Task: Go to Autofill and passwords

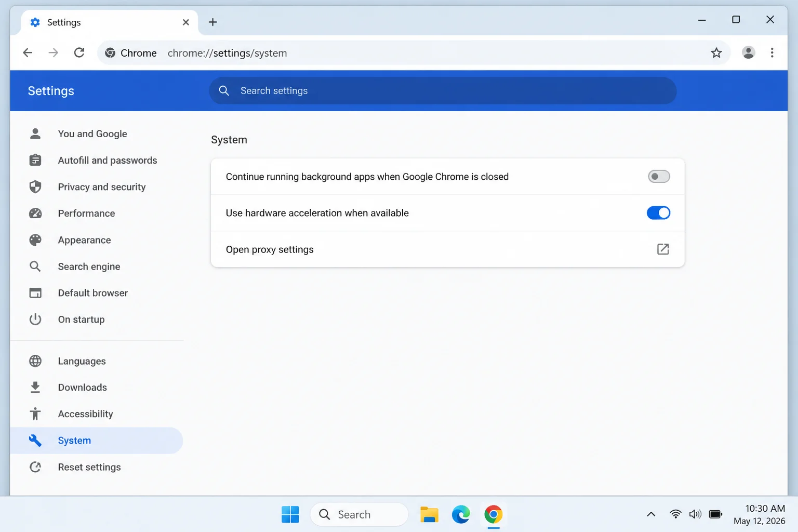Action: pyautogui.click(x=97, y=160)
